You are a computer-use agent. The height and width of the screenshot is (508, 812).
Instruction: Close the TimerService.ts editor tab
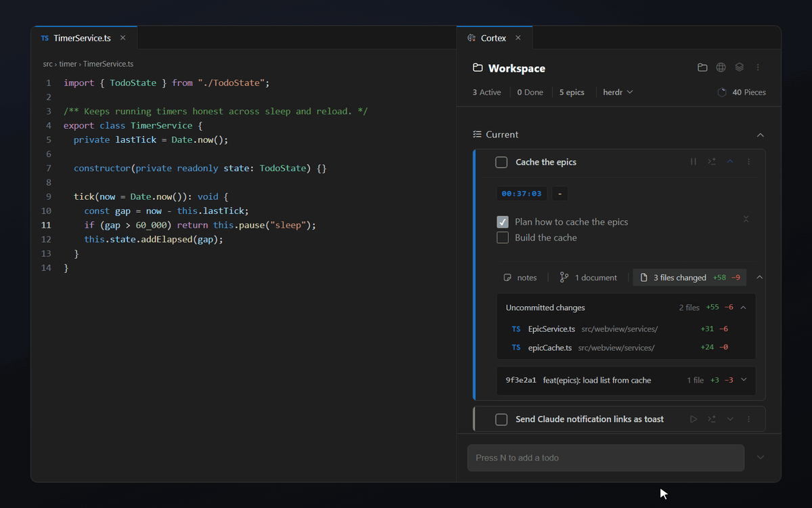click(122, 38)
